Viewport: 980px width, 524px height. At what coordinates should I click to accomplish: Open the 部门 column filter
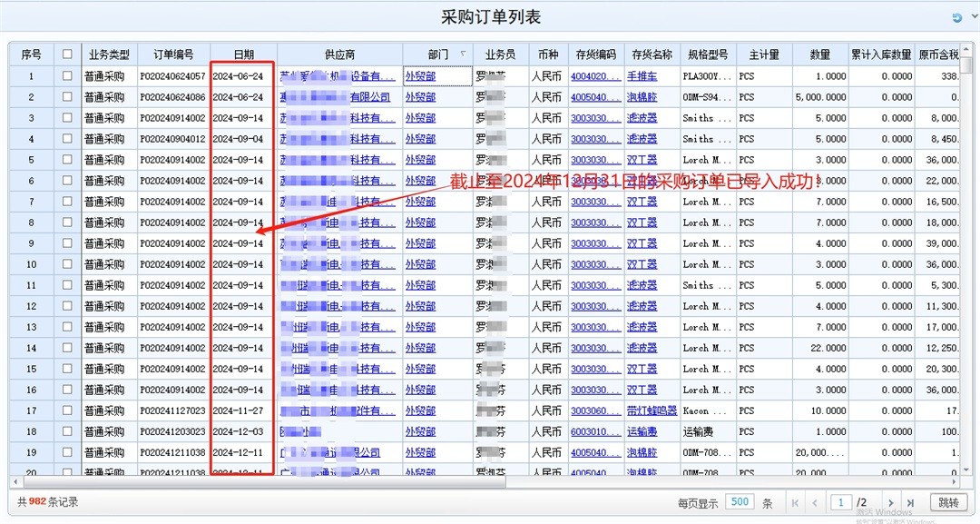[464, 54]
